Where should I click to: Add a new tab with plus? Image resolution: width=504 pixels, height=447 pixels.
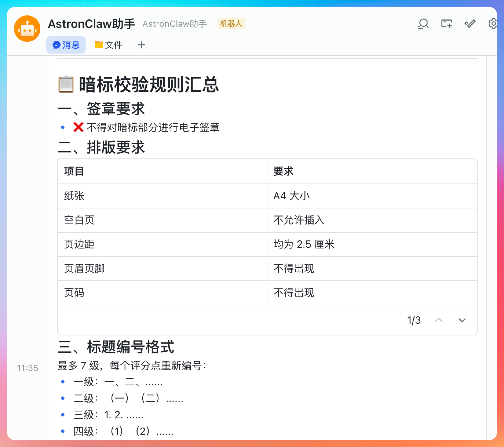141,45
